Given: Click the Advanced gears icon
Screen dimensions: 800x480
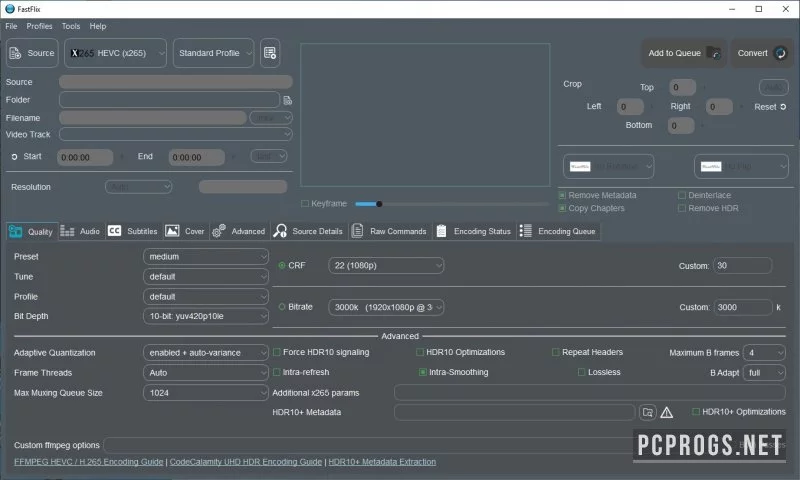Looking at the screenshot, I should click(x=219, y=231).
